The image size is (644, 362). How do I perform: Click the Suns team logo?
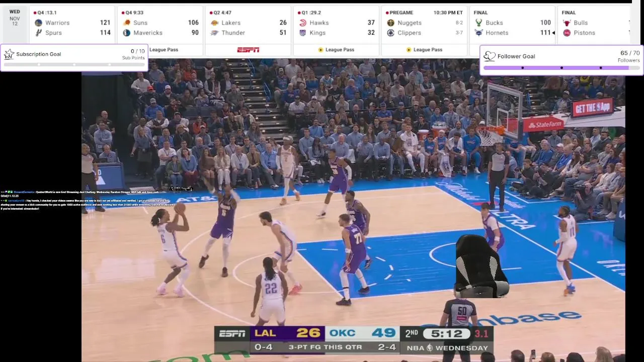click(x=127, y=23)
